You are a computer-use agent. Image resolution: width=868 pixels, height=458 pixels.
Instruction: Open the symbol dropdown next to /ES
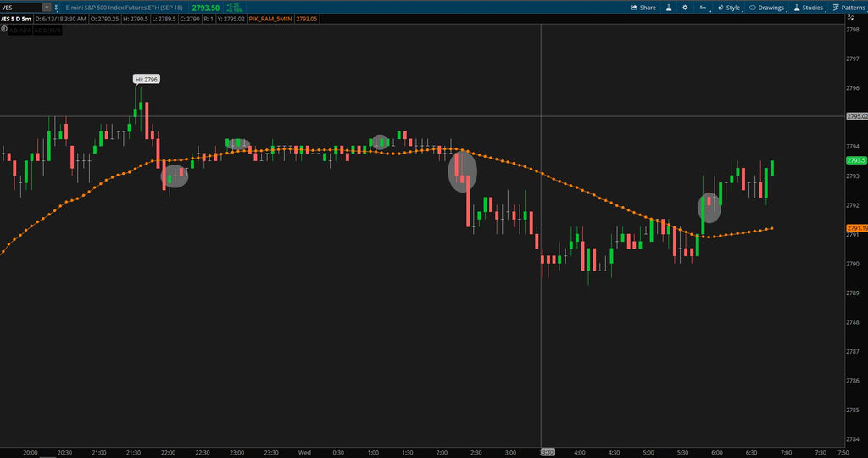(x=47, y=8)
